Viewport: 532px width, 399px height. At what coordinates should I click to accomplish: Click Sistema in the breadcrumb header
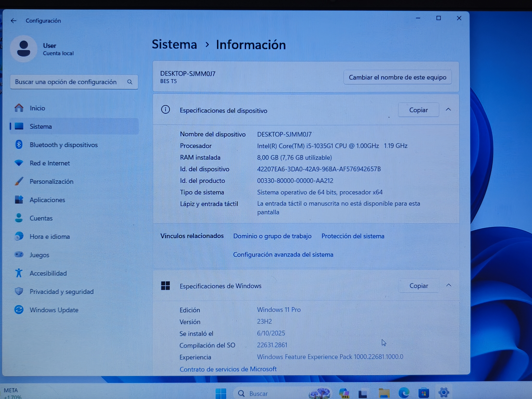click(174, 45)
